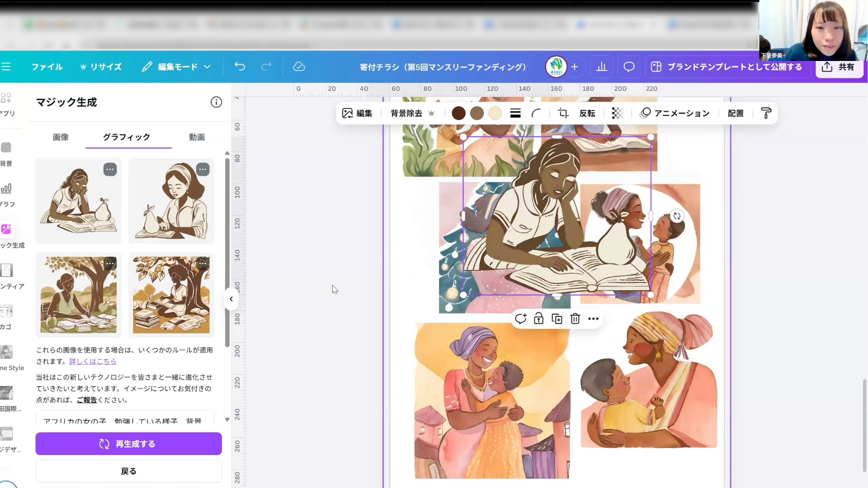Click the 反転 flip button
This screenshot has height=488, width=868.
click(x=587, y=113)
